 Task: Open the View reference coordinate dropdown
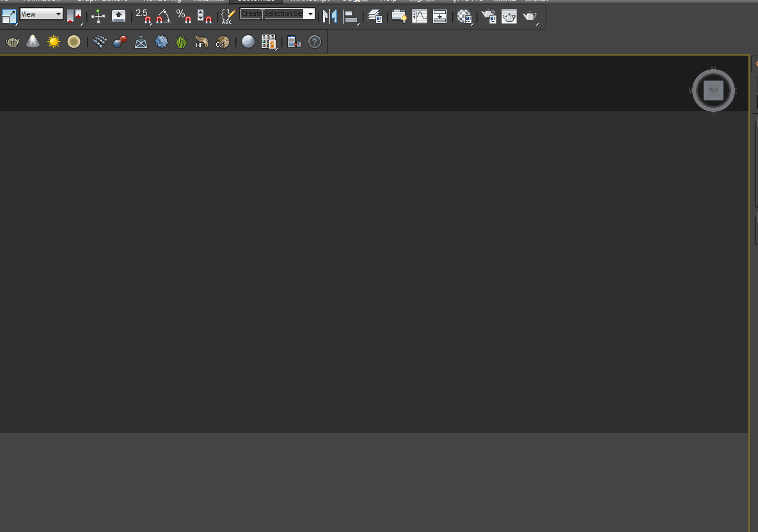point(42,15)
